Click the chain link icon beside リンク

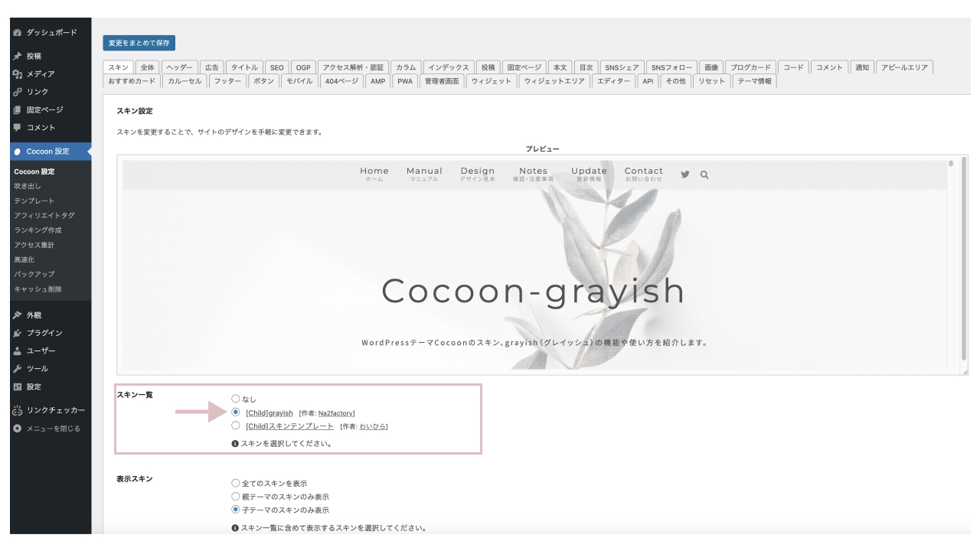18,92
